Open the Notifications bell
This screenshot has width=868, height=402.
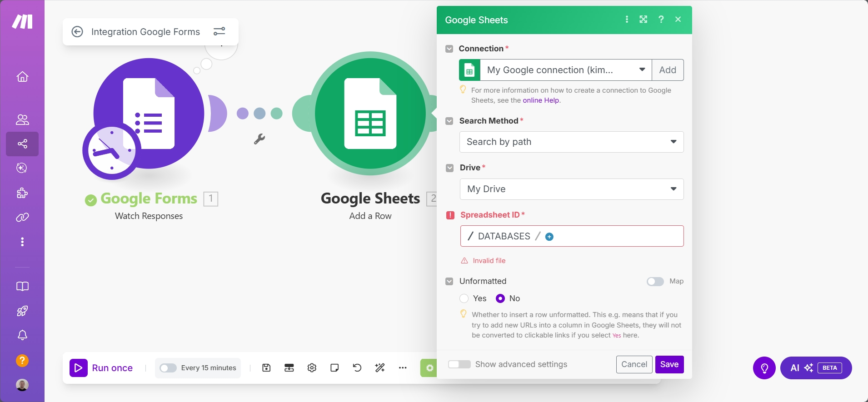(x=22, y=335)
